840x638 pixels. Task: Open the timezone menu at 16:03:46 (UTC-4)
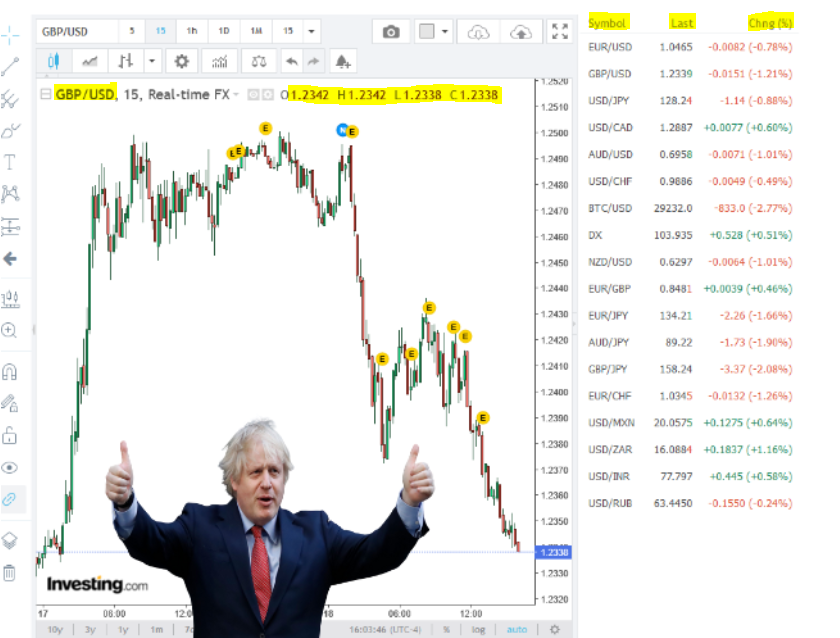click(385, 629)
